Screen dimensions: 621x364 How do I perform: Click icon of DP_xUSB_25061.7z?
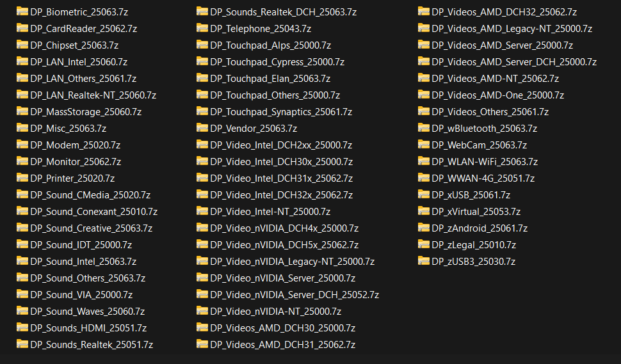pyautogui.click(x=424, y=194)
